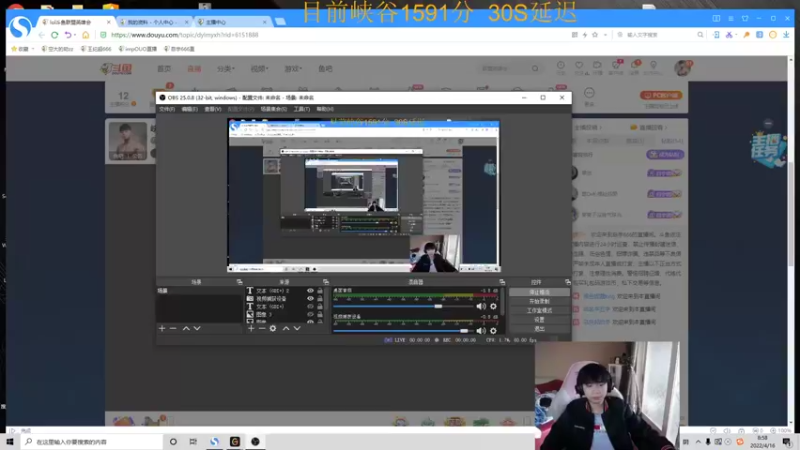Click the scissors screenshot tool in browser toolbar

pos(729,35)
